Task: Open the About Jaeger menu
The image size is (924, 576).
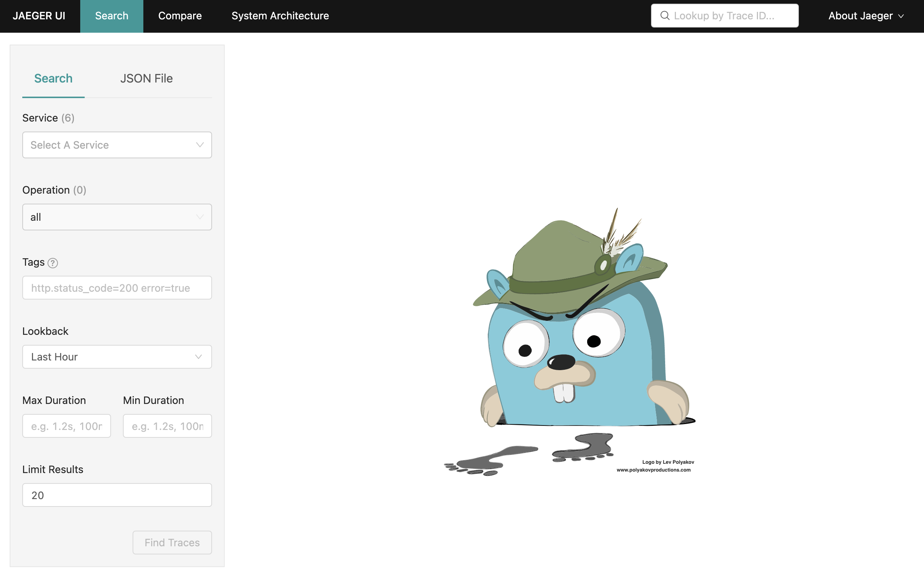Action: [x=865, y=16]
